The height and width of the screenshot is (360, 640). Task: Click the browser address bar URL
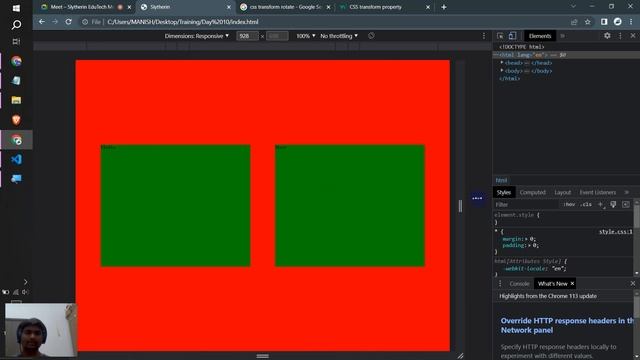click(x=182, y=22)
